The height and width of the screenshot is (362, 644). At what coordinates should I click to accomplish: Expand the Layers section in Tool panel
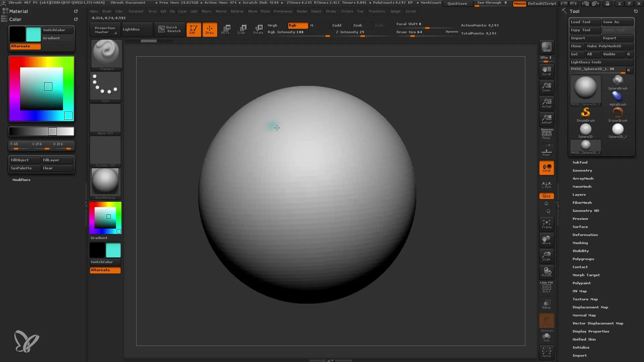[579, 194]
